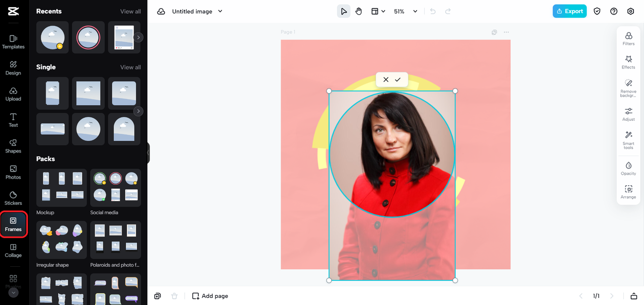Expand more sidebar items with down chevron
This screenshot has height=305, width=644.
click(x=13, y=292)
